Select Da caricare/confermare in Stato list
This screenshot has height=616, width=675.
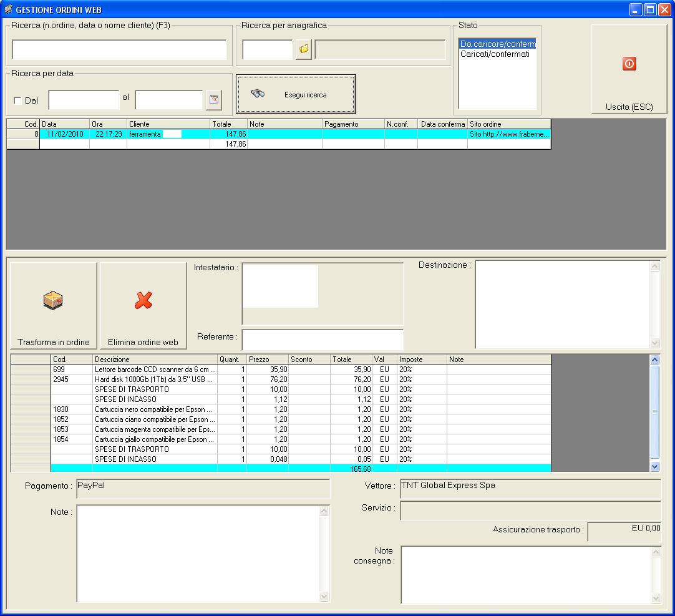point(498,44)
